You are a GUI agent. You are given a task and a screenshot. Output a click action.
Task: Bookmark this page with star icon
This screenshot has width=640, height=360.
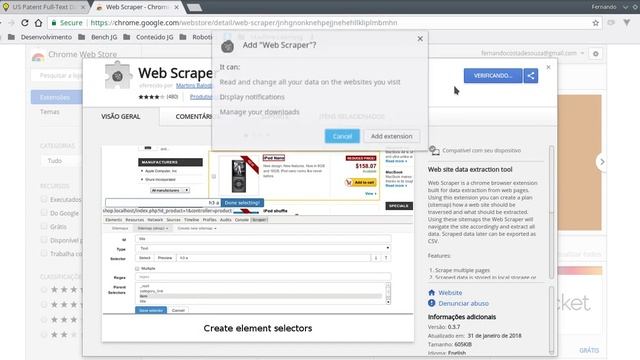pyautogui.click(x=596, y=23)
